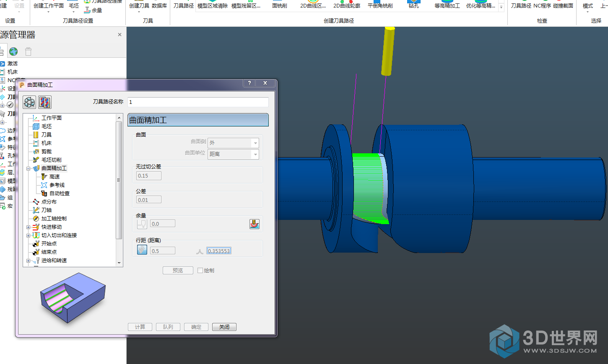This screenshot has width=608, height=364.
Task: Select 激活 entry in explorer tree
Action: (13, 63)
